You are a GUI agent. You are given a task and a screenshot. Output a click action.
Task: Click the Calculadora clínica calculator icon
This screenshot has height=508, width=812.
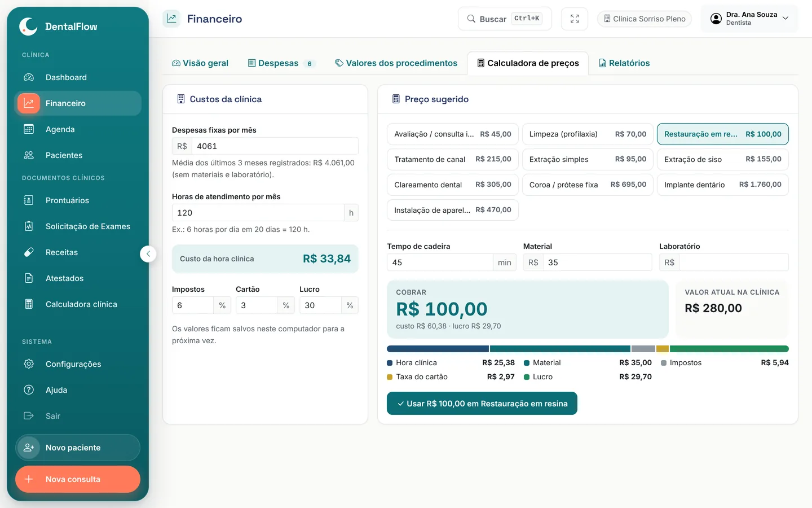tap(29, 304)
